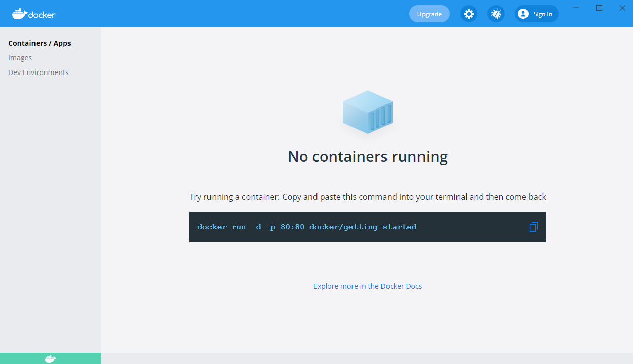Open Docker Desktop settings with the gear icon

pos(468,14)
